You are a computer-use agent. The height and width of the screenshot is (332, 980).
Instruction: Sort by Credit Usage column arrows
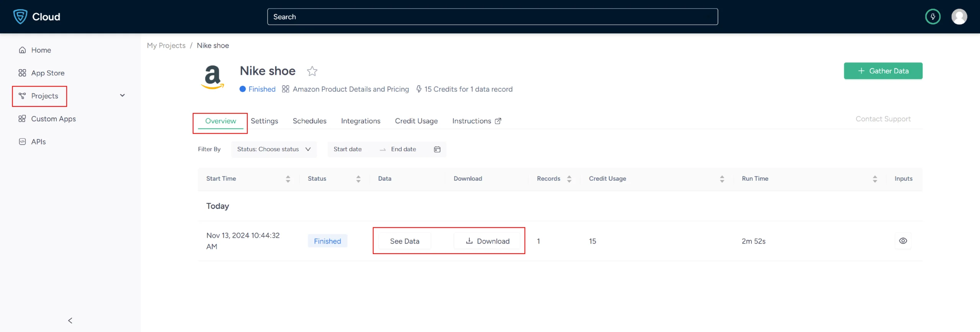point(722,179)
